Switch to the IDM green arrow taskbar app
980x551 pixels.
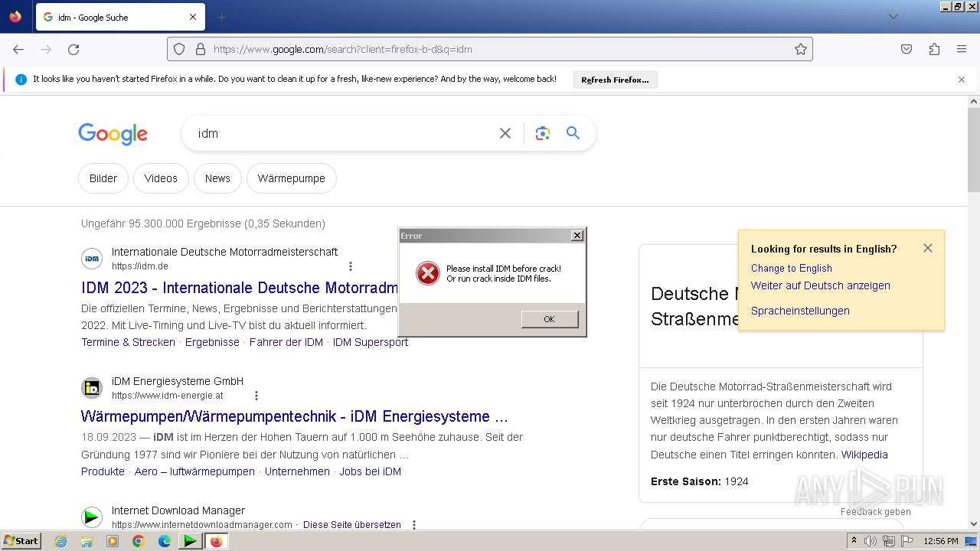[x=190, y=541]
